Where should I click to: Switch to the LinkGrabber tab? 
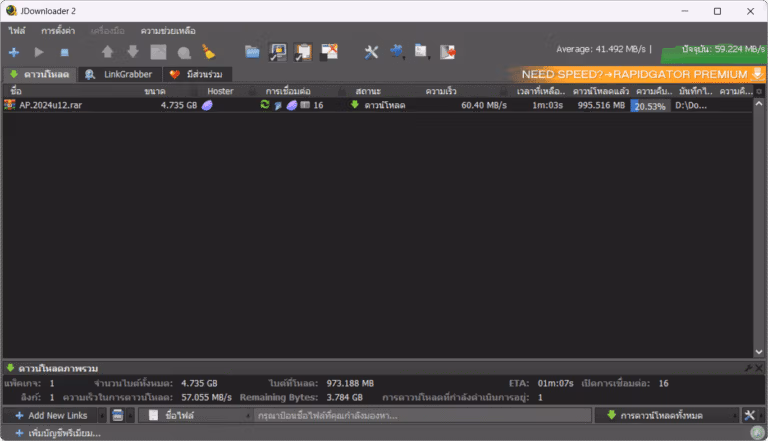point(119,74)
